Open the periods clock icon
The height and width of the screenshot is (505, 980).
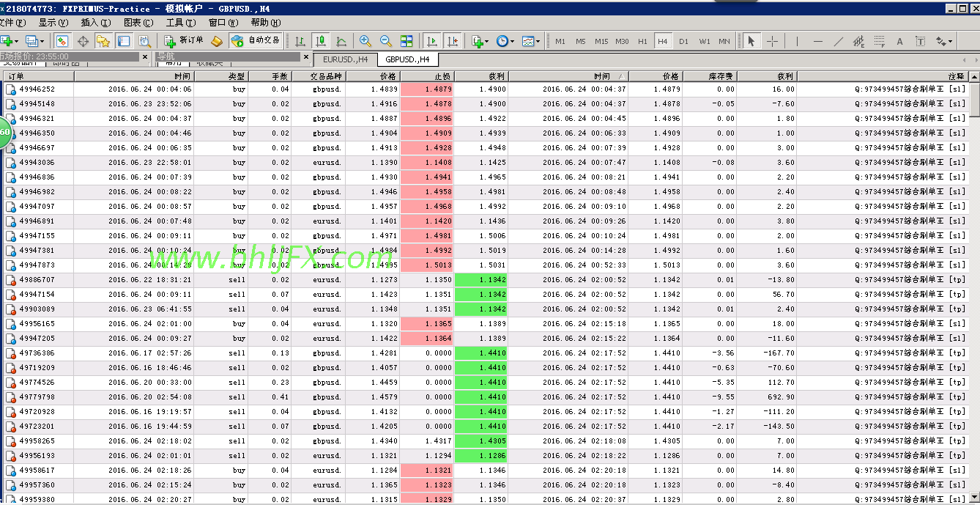(x=502, y=41)
